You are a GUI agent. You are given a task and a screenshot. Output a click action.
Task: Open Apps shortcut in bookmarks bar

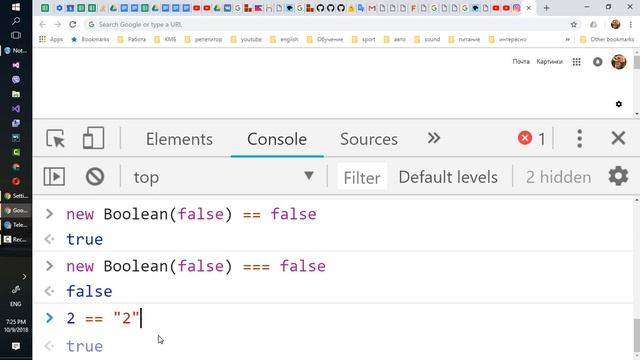[x=51, y=39]
